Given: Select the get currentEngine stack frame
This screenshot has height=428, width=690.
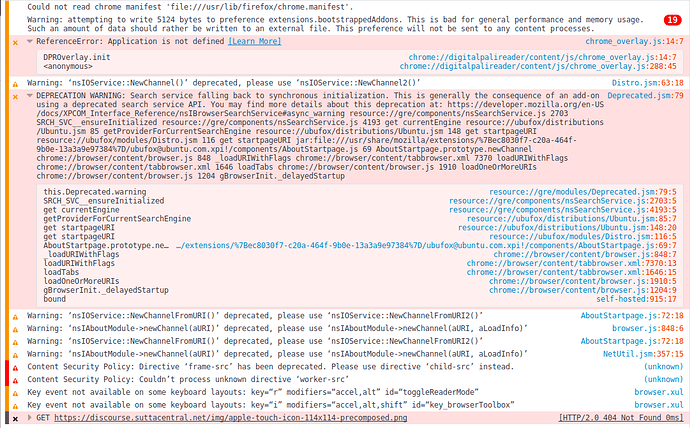Looking at the screenshot, I should 81,210.
